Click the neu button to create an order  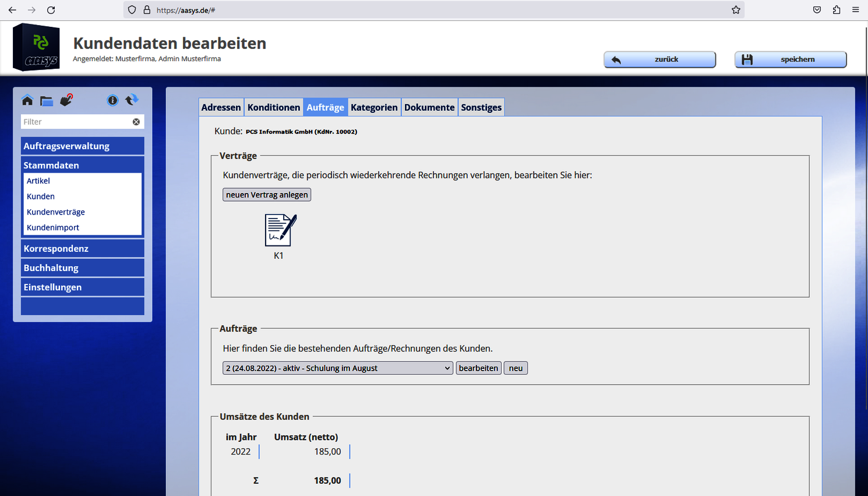(516, 368)
